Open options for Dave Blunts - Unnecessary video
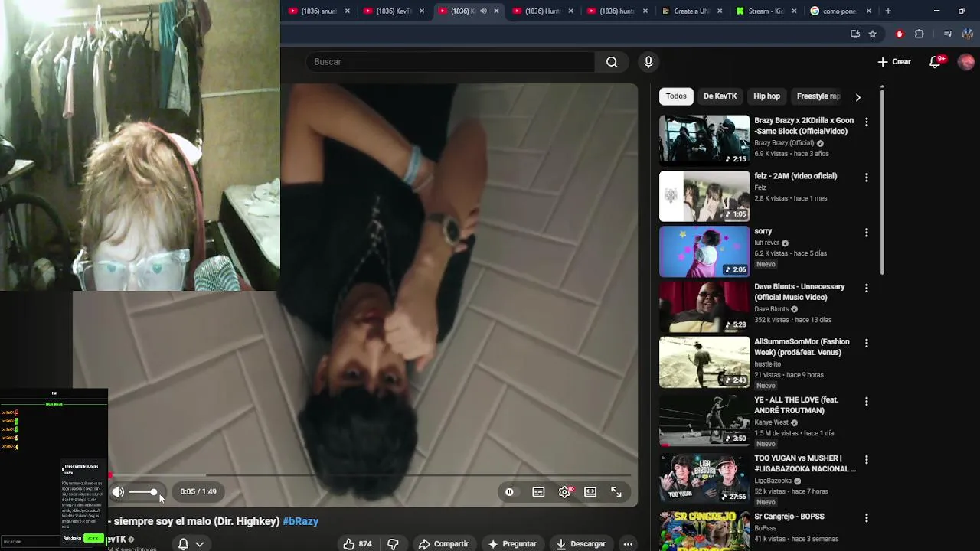 (x=866, y=289)
